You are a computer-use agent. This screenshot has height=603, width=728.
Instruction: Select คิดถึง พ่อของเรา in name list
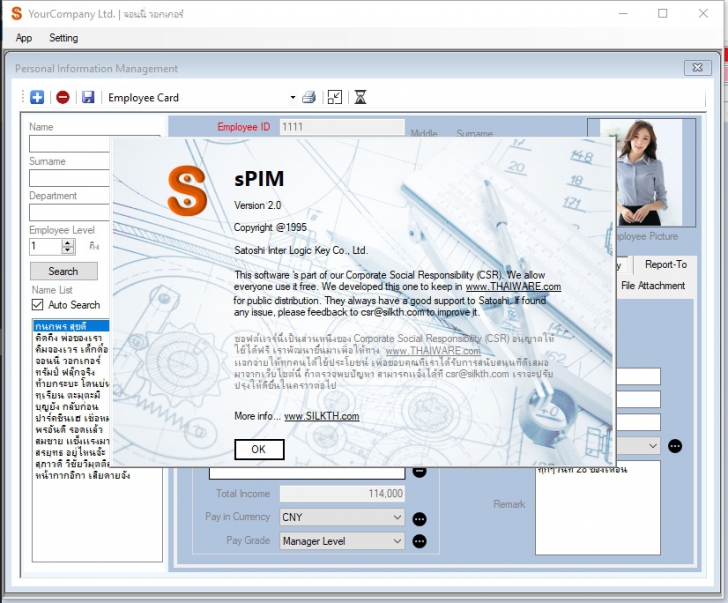coord(72,337)
